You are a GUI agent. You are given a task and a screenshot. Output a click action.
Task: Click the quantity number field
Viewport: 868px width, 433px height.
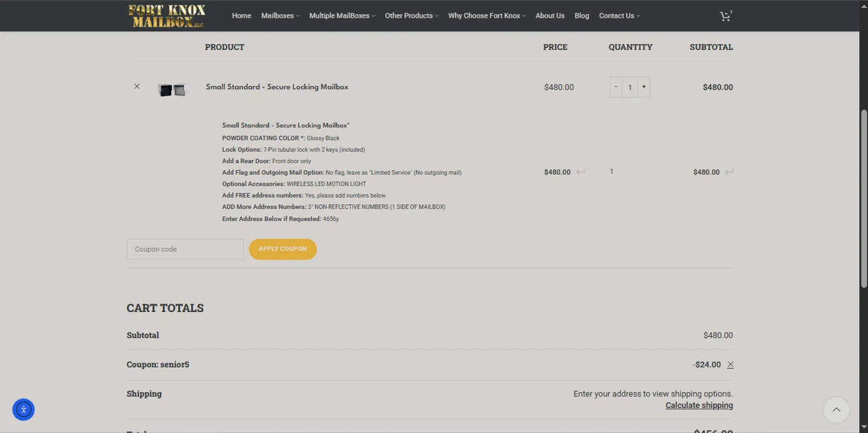(x=630, y=87)
